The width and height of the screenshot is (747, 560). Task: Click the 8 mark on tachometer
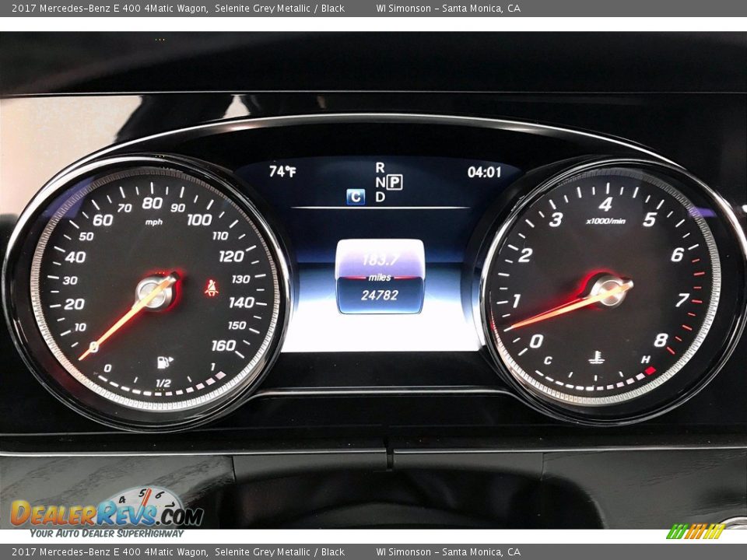click(x=661, y=340)
